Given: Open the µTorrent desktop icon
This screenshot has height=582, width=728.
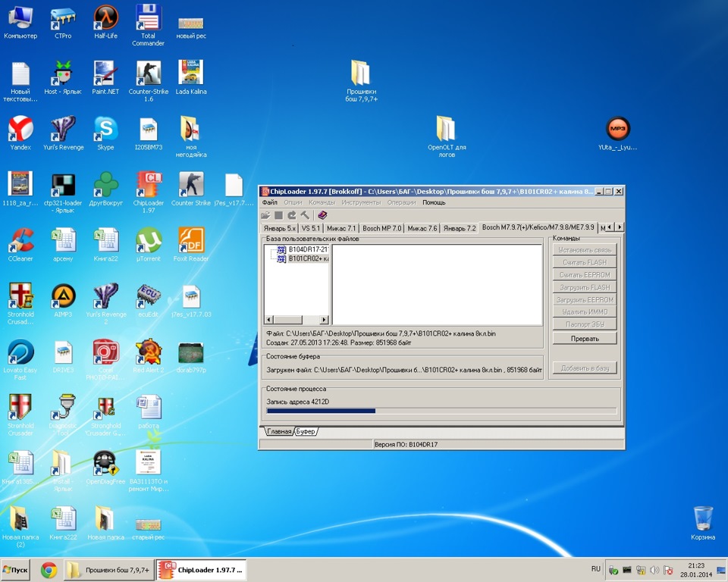Looking at the screenshot, I should pos(149,244).
